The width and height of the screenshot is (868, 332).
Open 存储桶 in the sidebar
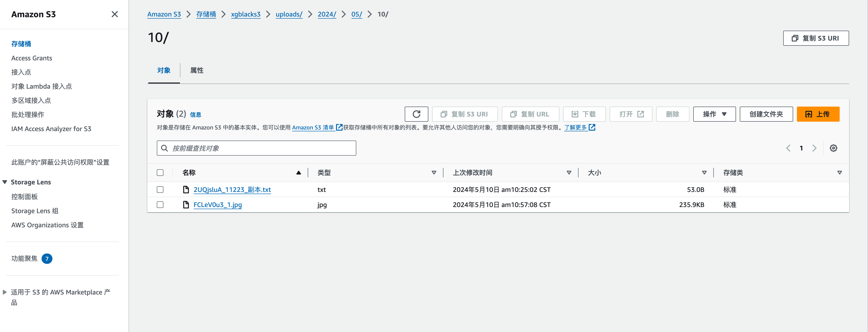tap(21, 44)
